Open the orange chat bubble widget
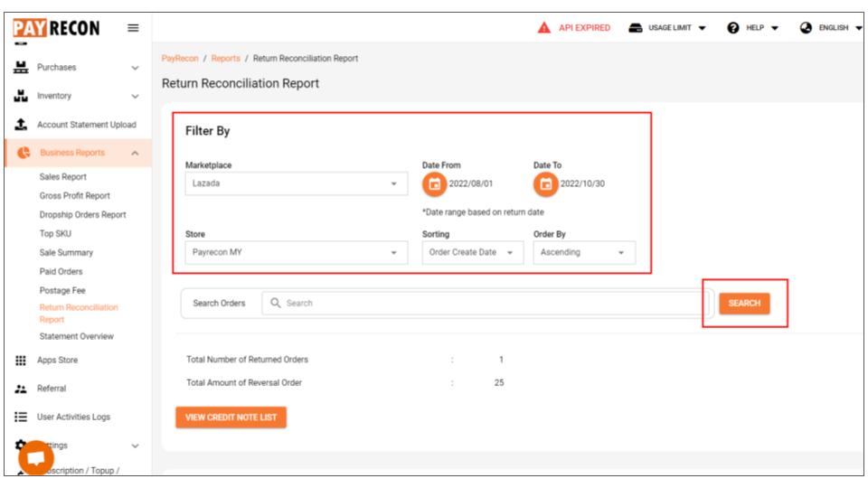 (36, 457)
